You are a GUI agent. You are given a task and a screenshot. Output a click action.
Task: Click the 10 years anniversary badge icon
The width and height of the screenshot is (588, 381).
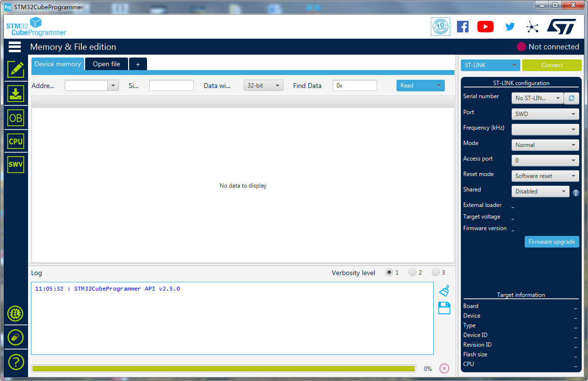click(441, 27)
